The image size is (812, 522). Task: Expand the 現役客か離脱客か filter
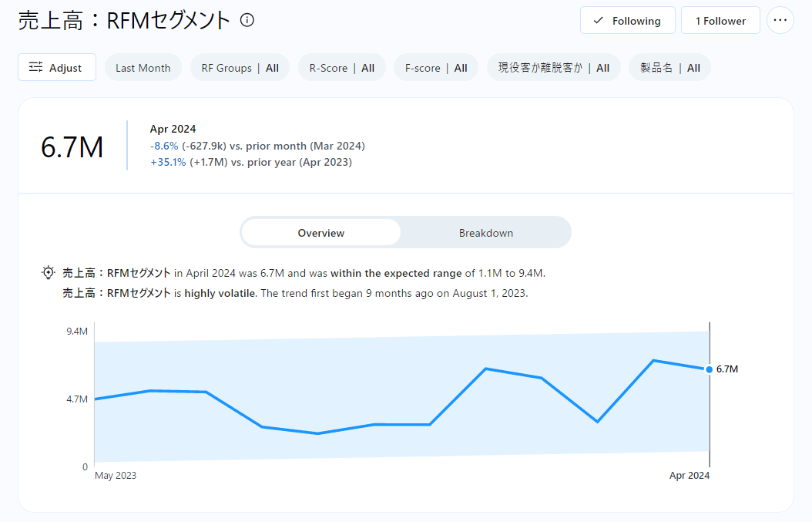[x=553, y=68]
